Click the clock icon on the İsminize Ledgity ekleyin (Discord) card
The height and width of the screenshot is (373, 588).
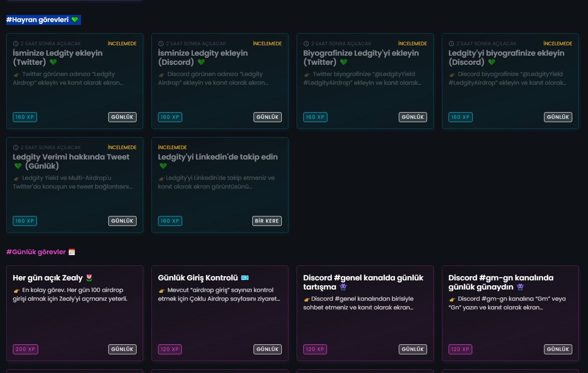161,44
